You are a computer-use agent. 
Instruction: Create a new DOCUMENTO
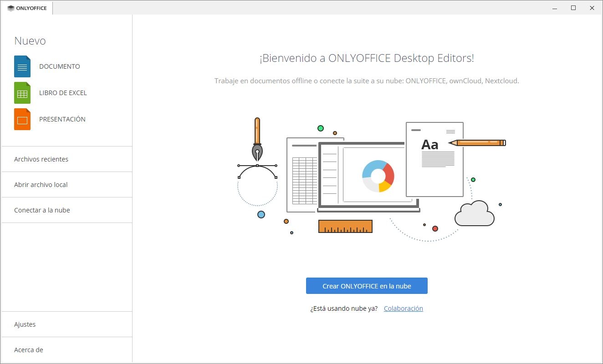(60, 66)
